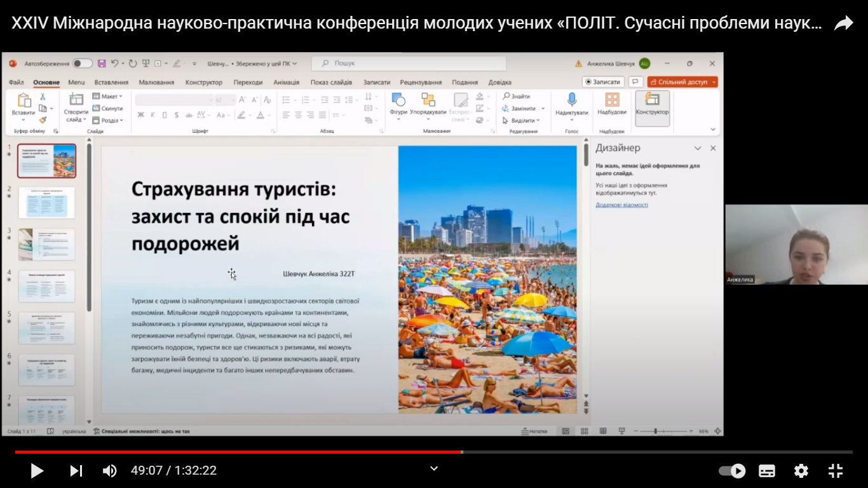Toggle YouTube autoplay switch

[x=731, y=471]
